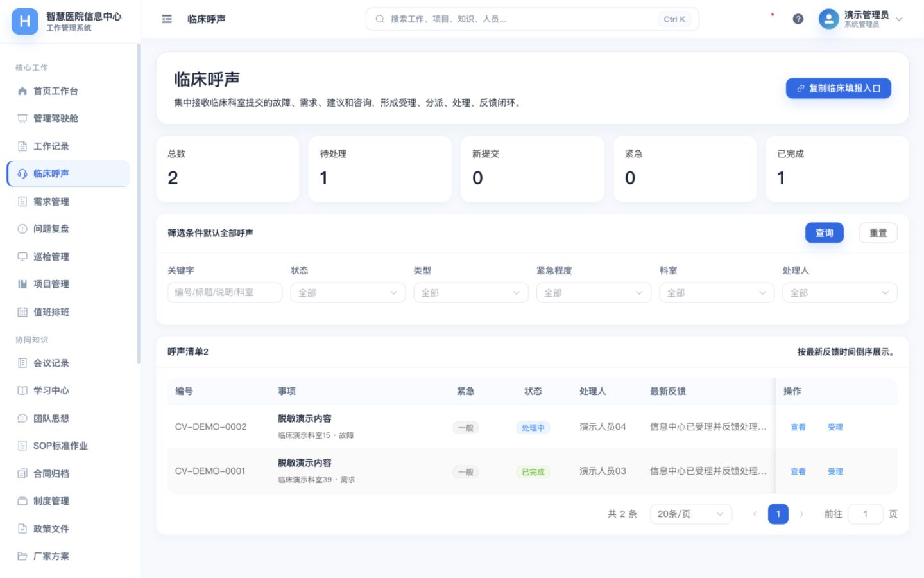Focus the 关键字 search input

coord(225,292)
